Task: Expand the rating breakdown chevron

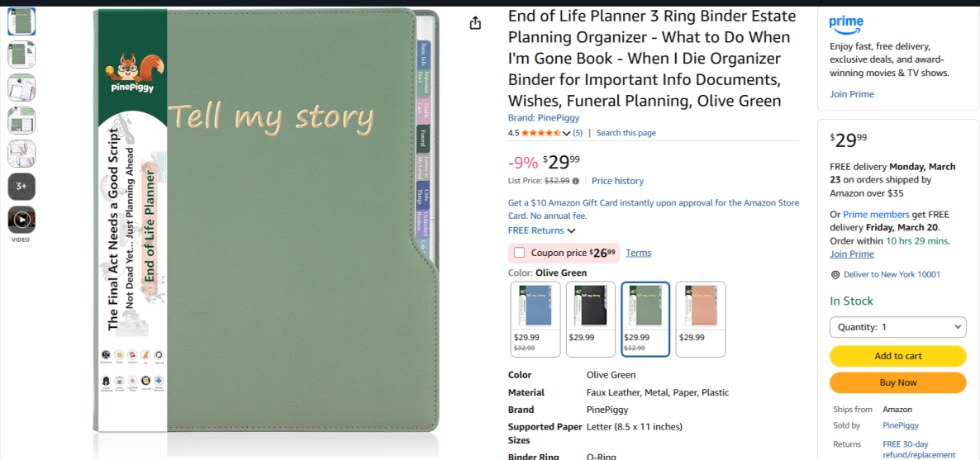Action: point(566,133)
